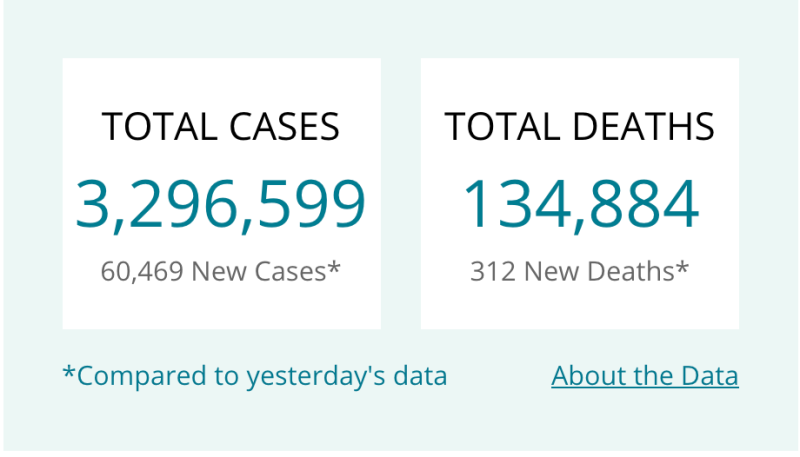The width and height of the screenshot is (800, 457).
Task: Click the Compared to yesterday's data footnote
Action: [255, 376]
